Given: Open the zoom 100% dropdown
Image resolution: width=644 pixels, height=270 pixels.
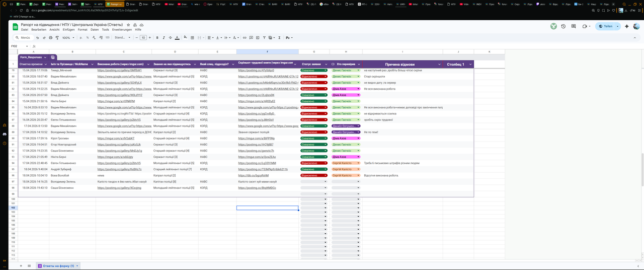Looking at the screenshot, I should [x=68, y=38].
